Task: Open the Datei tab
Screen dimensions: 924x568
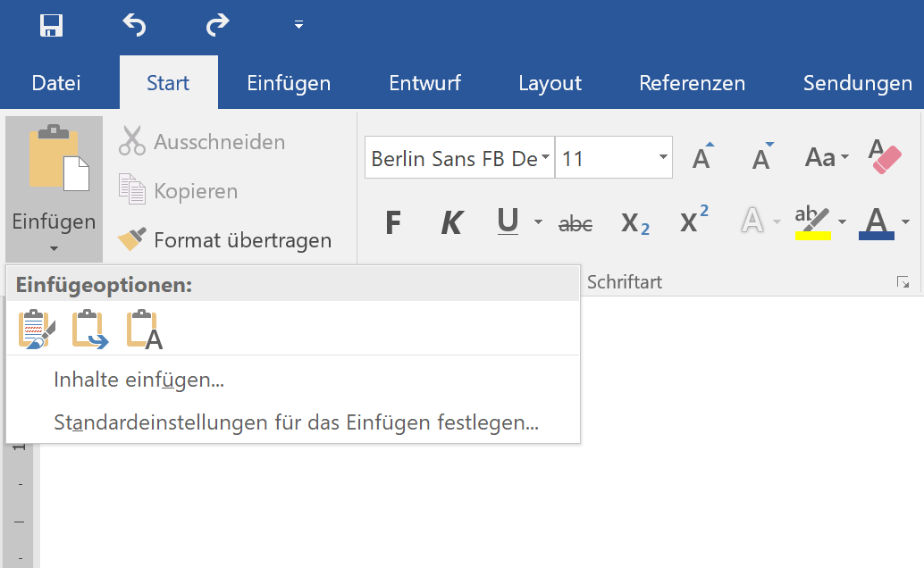Action: pyautogui.click(x=56, y=83)
